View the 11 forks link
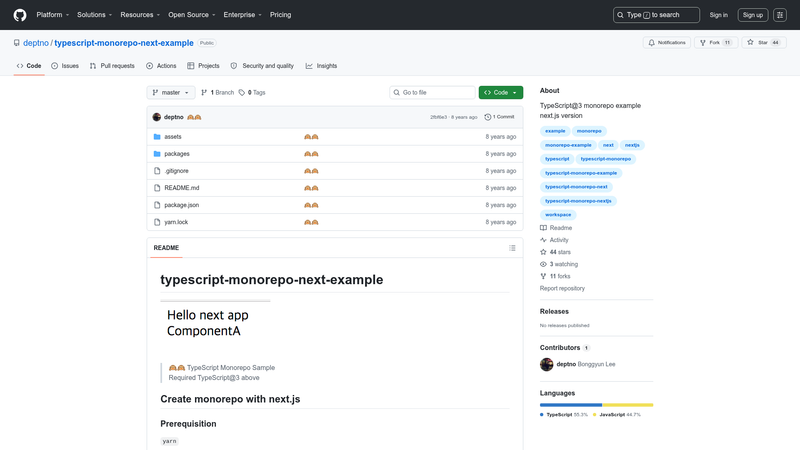Screen dimensions: 800x450 [555, 276]
